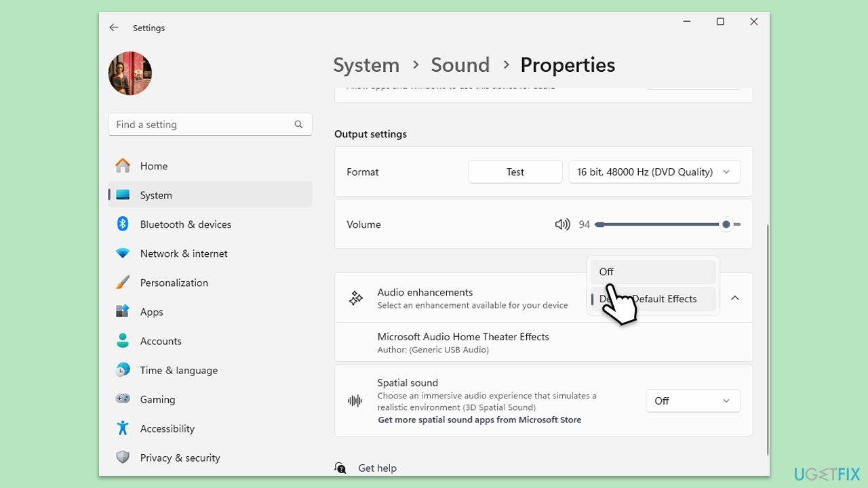Screen dimensions: 868x488
Task: Open Personalization settings
Action: point(210,283)
